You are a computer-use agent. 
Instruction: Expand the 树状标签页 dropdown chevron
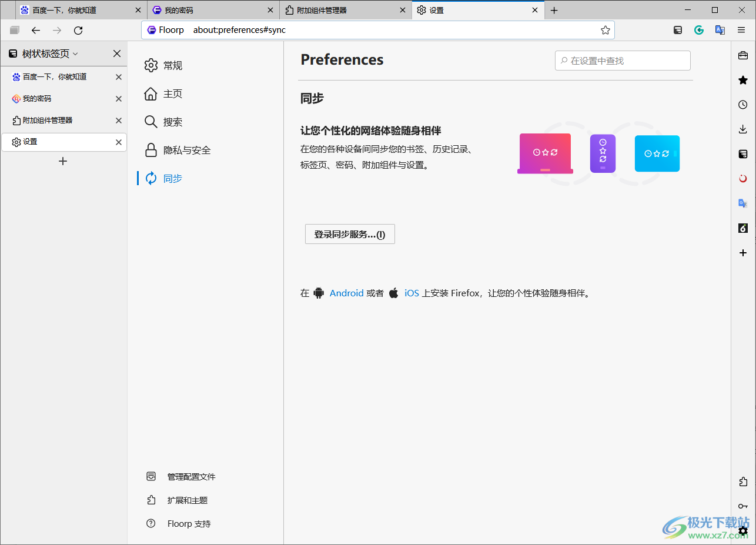pos(75,53)
